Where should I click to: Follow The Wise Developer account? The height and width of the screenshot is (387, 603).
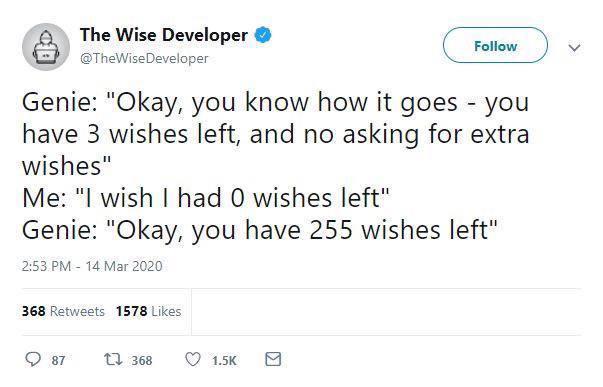[x=495, y=45]
